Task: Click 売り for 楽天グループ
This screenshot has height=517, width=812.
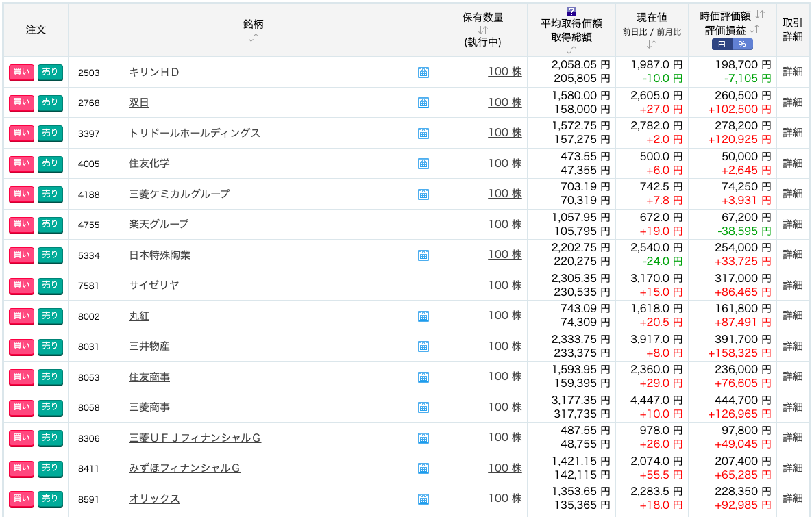Action: coord(50,225)
